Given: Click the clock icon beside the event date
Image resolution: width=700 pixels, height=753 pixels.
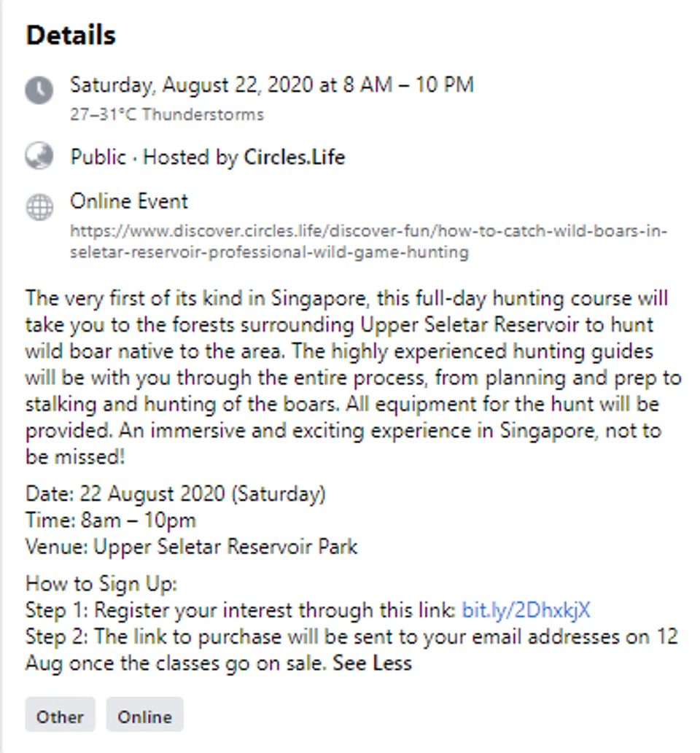Looking at the screenshot, I should click(39, 91).
